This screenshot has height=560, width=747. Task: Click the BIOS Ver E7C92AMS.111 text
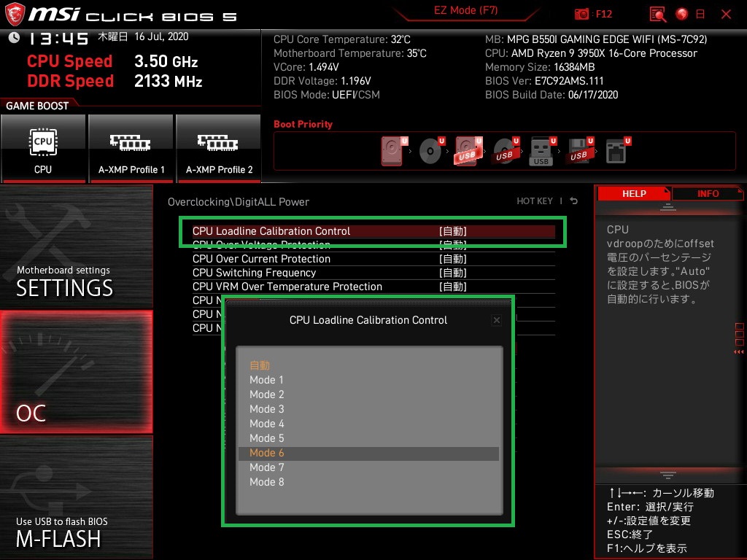coord(544,81)
